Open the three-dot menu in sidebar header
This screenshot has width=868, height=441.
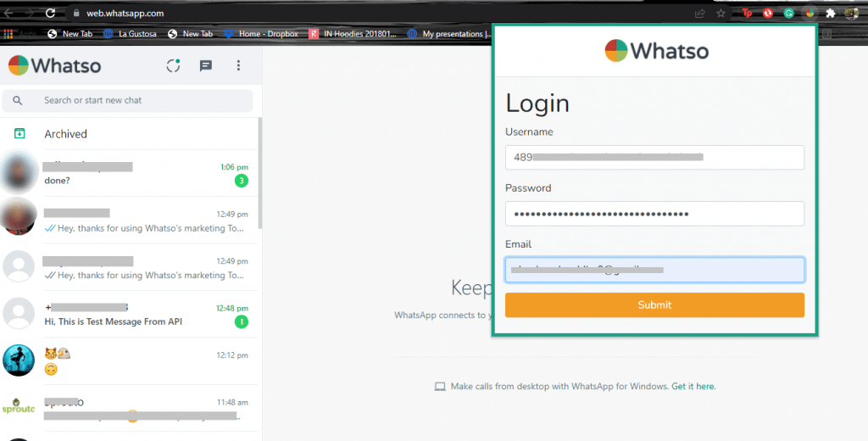[x=238, y=66]
